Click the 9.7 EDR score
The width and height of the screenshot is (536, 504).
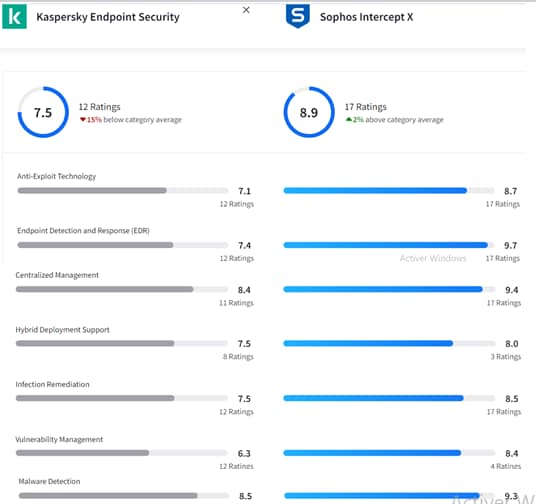tap(510, 246)
